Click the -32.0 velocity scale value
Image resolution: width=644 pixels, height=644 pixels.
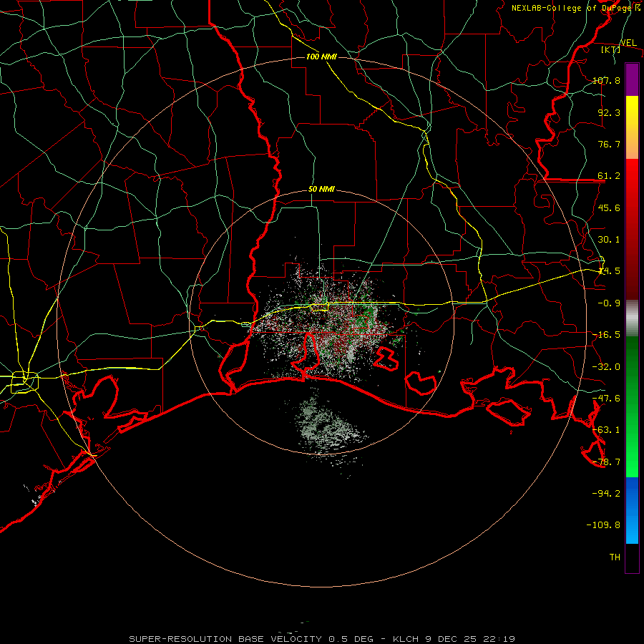pos(606,367)
